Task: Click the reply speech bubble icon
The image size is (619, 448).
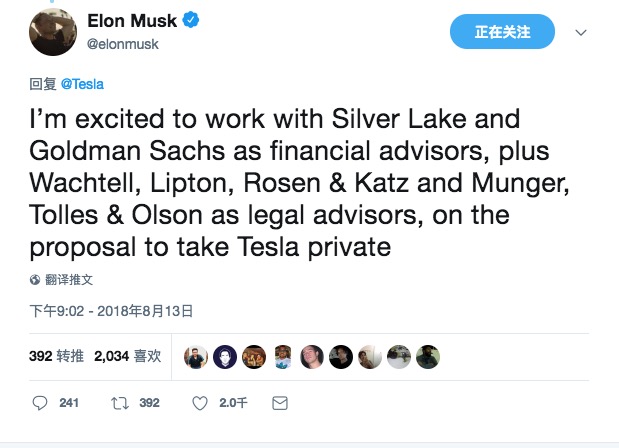Action: (40, 403)
